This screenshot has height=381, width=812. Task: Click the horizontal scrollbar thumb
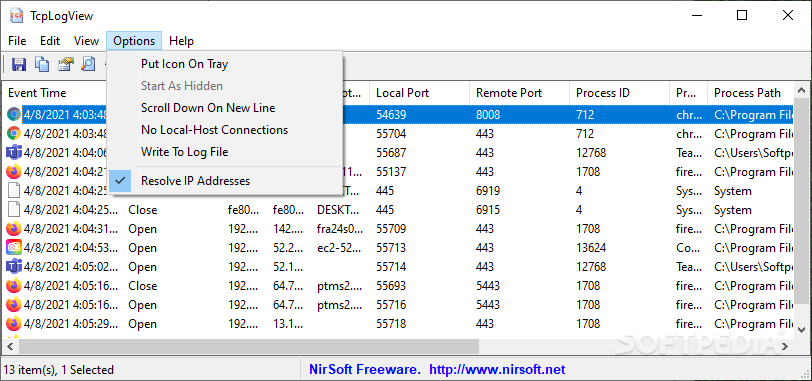(250, 346)
